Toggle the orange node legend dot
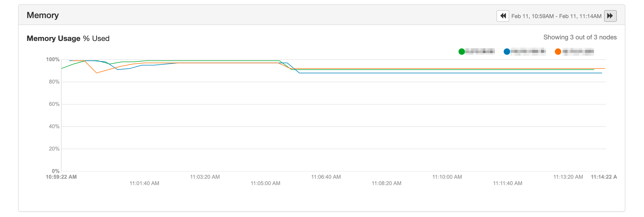The height and width of the screenshot is (217, 644). pos(558,52)
